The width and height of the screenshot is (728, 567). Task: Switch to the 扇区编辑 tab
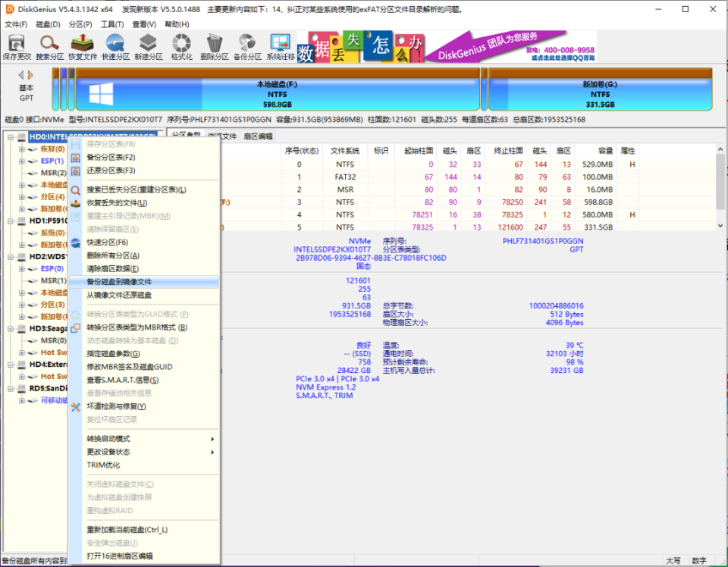[258, 136]
